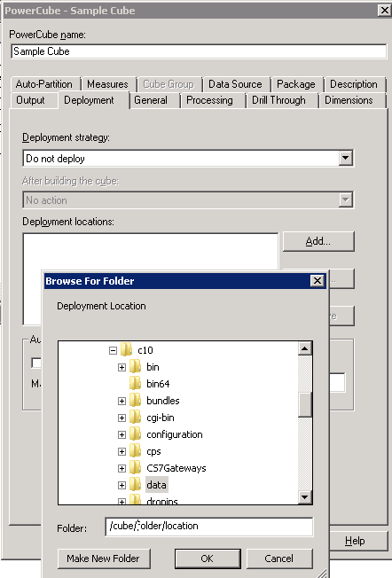392x578 pixels.
Task: Click the configuration folder icon
Action: tap(136, 434)
